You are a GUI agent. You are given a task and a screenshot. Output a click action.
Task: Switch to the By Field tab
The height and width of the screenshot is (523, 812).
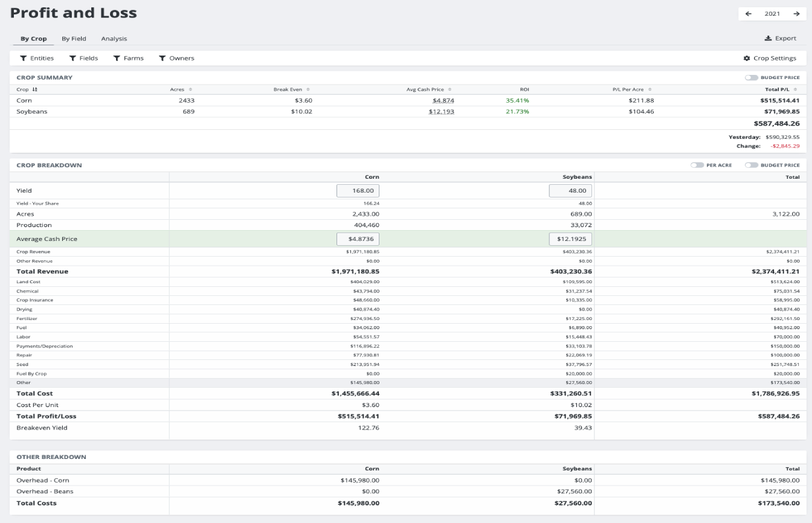pyautogui.click(x=73, y=38)
